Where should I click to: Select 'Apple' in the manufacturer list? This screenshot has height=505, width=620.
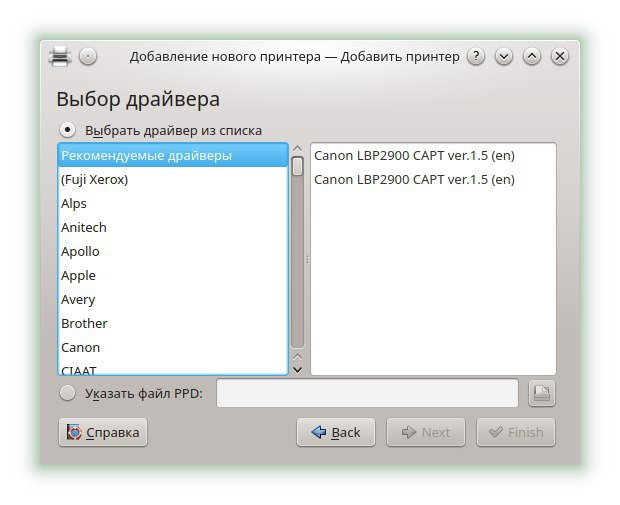point(173,275)
